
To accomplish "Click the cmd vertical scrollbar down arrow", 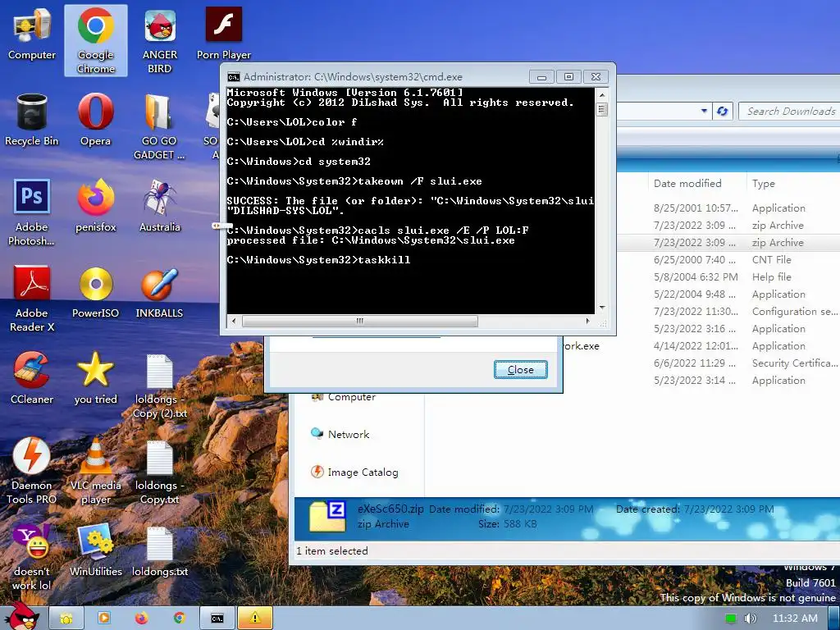I will [x=602, y=308].
